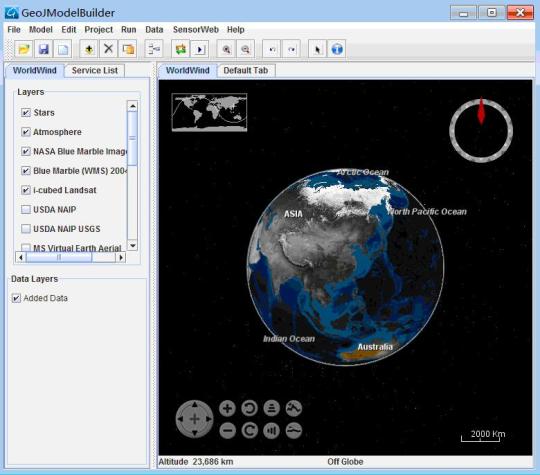Open the Run menu
Viewport: 540px width, 475px height.
(x=128, y=30)
